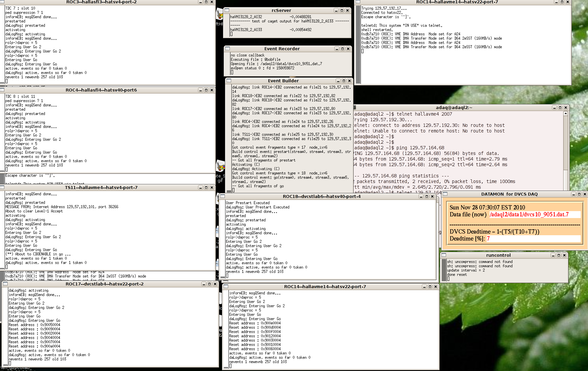The width and height of the screenshot is (588, 371).
Task: Minimize the Event Recorder window
Action: pyautogui.click(x=337, y=49)
